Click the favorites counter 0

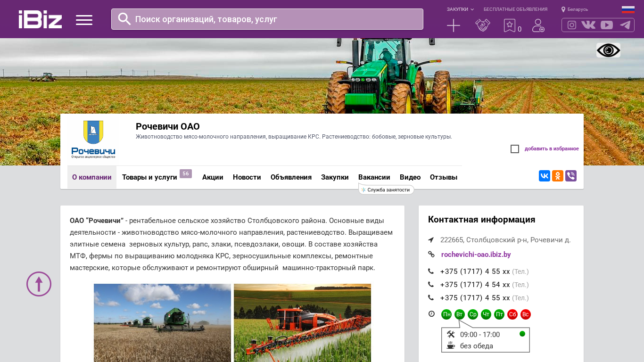coord(520,29)
